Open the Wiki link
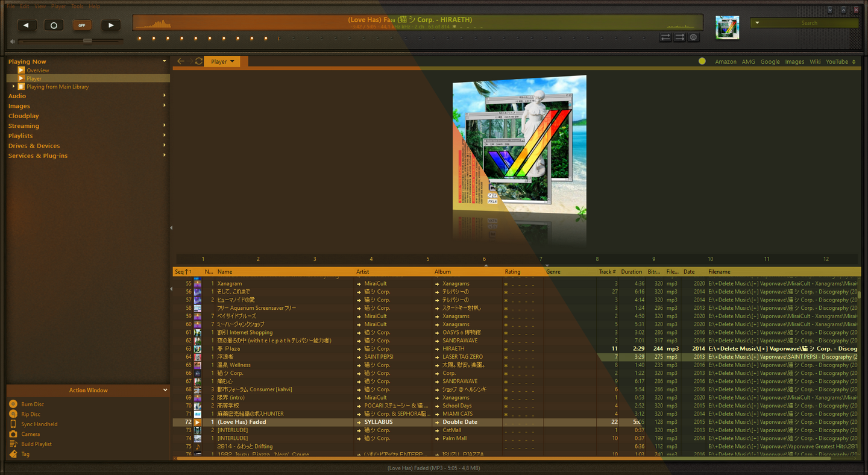The image size is (868, 475). coord(815,61)
